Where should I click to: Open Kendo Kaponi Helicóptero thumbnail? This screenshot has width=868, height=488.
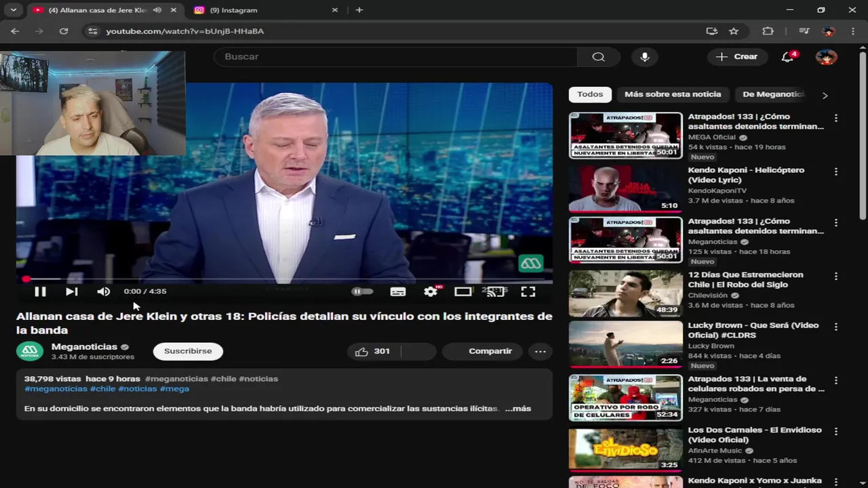tap(625, 188)
